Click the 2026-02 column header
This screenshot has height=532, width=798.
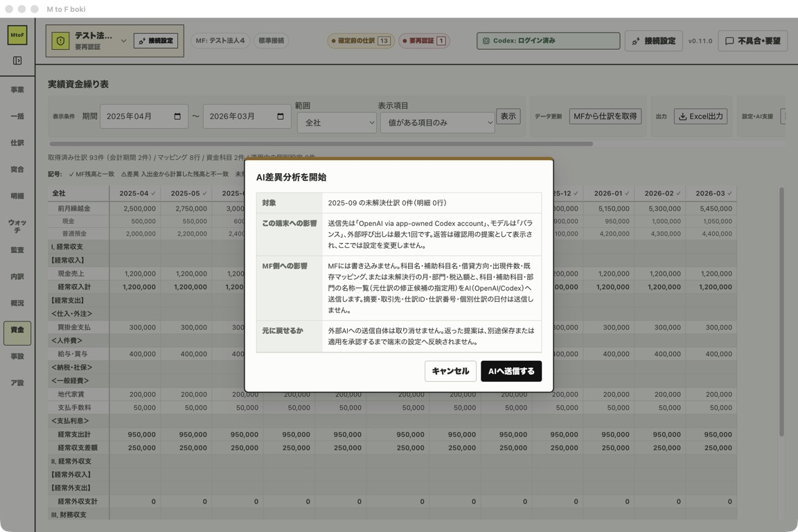(660, 193)
